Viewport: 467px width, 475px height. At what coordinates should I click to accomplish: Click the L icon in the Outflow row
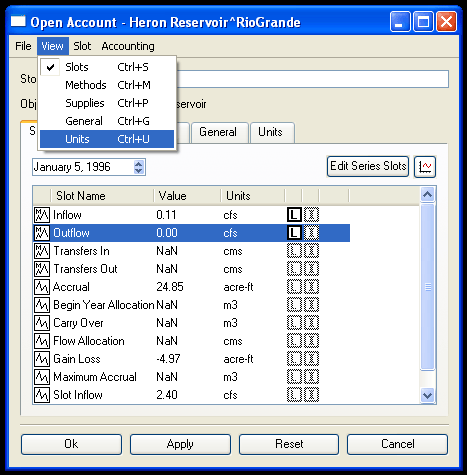[294, 233]
